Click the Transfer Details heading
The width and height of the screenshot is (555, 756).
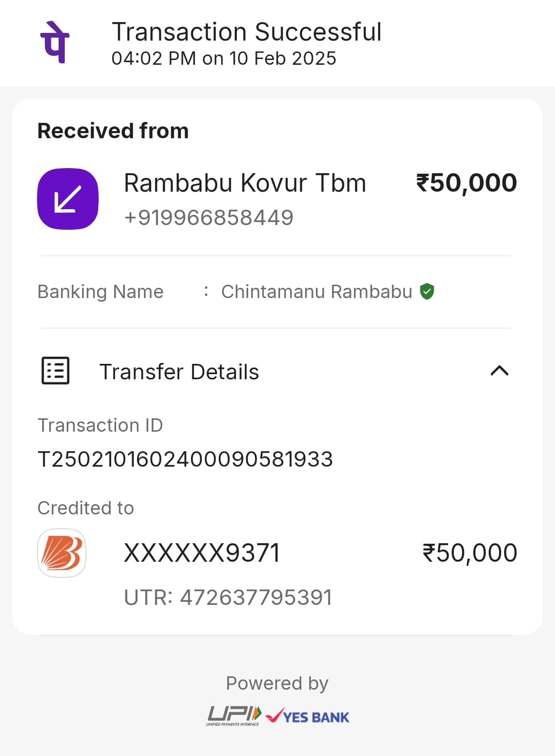click(179, 372)
